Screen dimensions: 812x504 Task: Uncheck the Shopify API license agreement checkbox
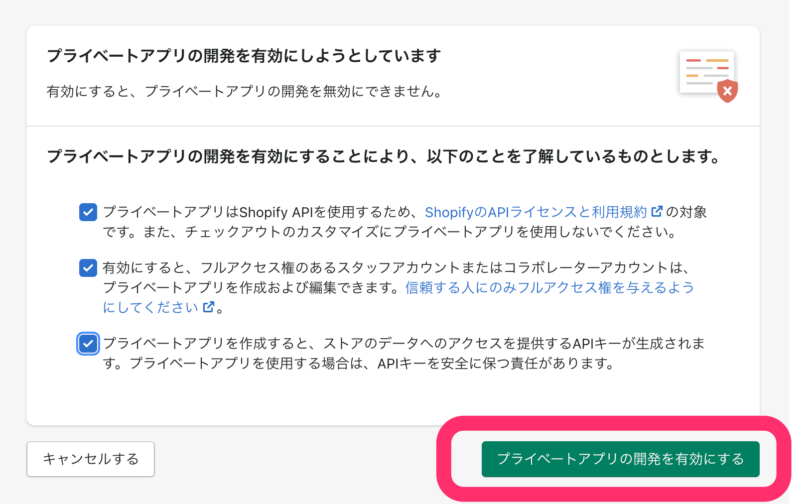point(88,212)
